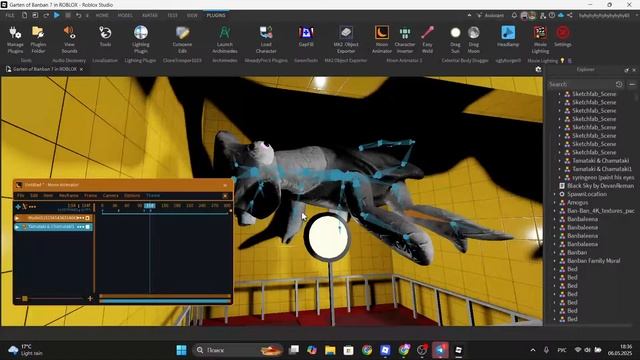The image size is (640, 360).
Task: Click the Load Character plugin
Action: [x=266, y=39]
